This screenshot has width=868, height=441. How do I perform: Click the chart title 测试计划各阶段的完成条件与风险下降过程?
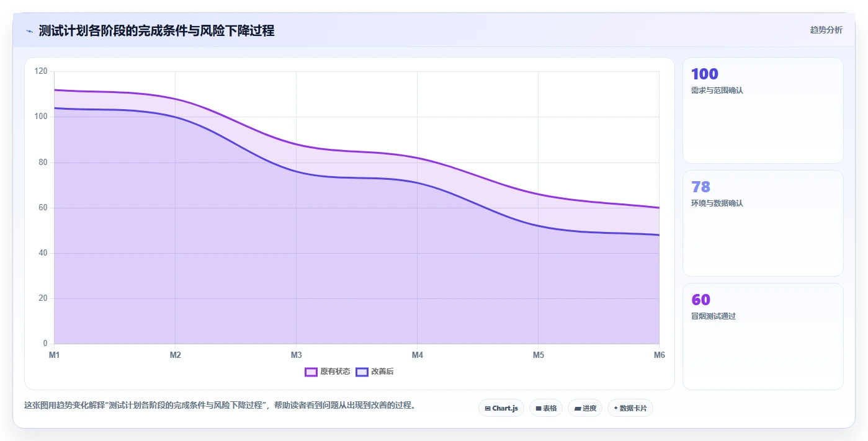point(156,30)
